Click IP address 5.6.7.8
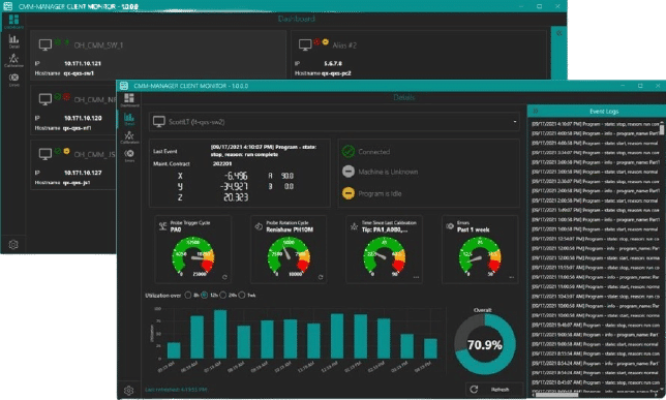Screen dimensions: 666x400 pyautogui.click(x=333, y=64)
